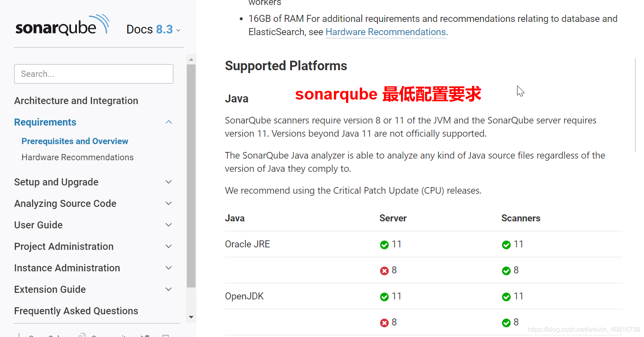Collapse the Requirements section chevron
The width and height of the screenshot is (644, 337).
coord(169,122)
